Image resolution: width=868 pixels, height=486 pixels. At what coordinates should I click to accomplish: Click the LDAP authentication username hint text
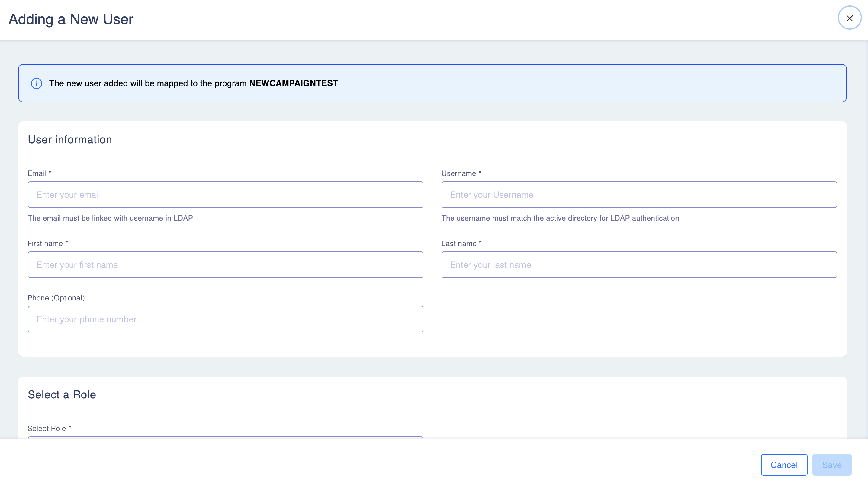pyautogui.click(x=560, y=218)
